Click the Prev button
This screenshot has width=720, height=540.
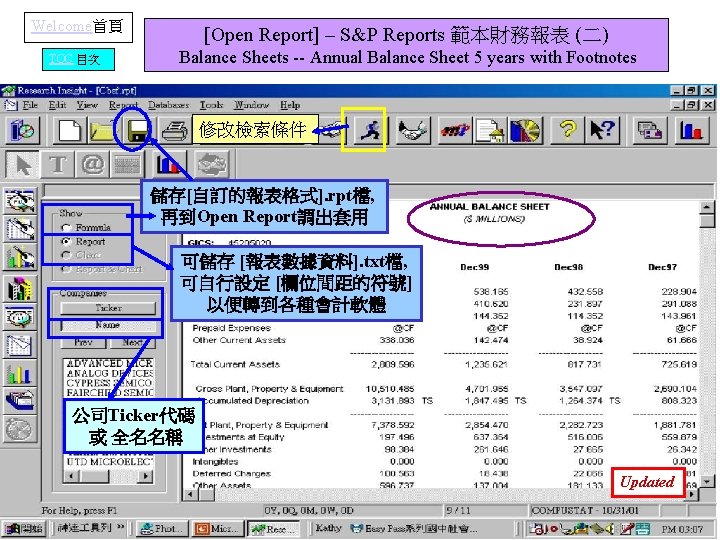83,342
